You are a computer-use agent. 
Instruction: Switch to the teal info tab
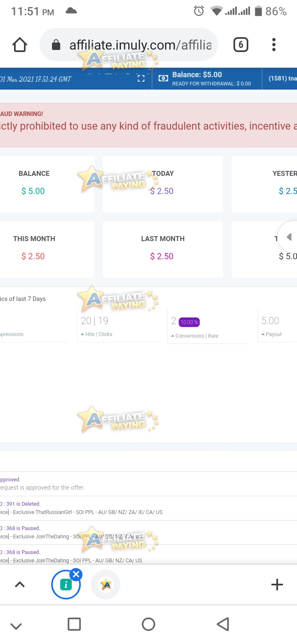coord(66,585)
